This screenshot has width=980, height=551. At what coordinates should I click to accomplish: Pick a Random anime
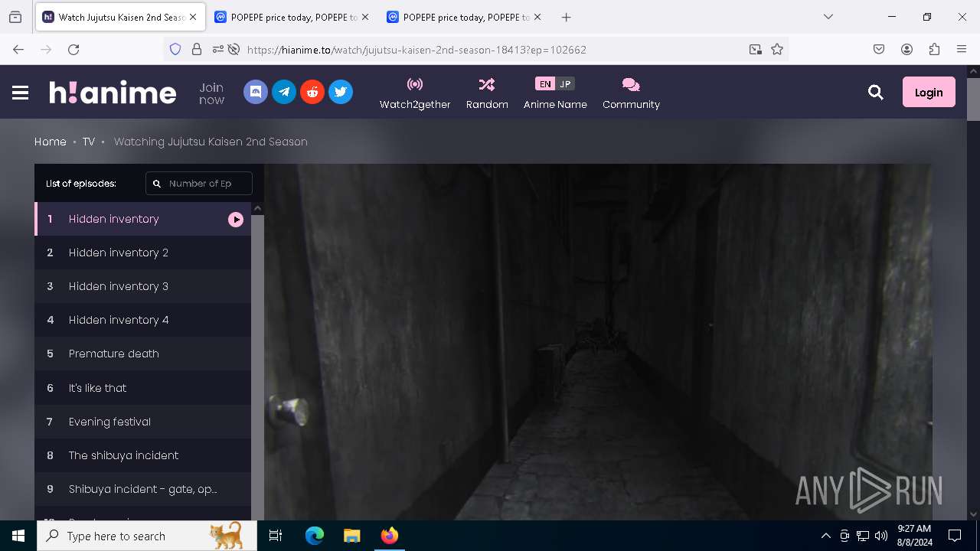(487, 93)
